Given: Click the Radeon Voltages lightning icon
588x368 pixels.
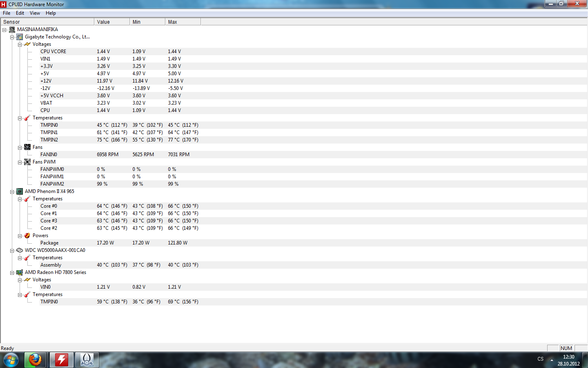Looking at the screenshot, I should (27, 280).
